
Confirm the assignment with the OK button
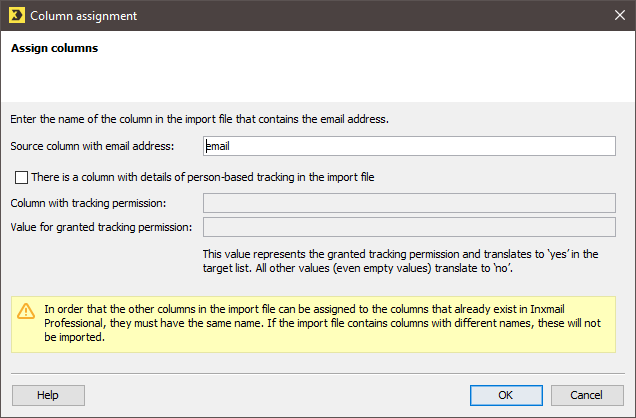coord(506,395)
